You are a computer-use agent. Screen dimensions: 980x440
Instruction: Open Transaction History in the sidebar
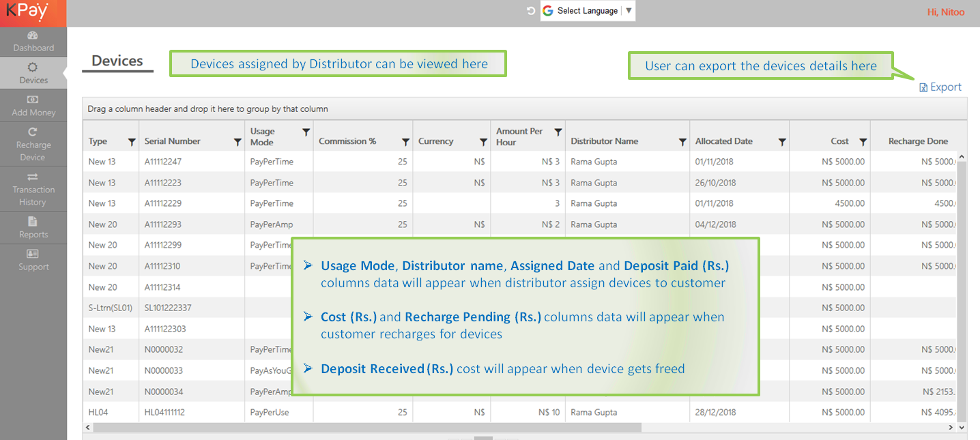(33, 189)
